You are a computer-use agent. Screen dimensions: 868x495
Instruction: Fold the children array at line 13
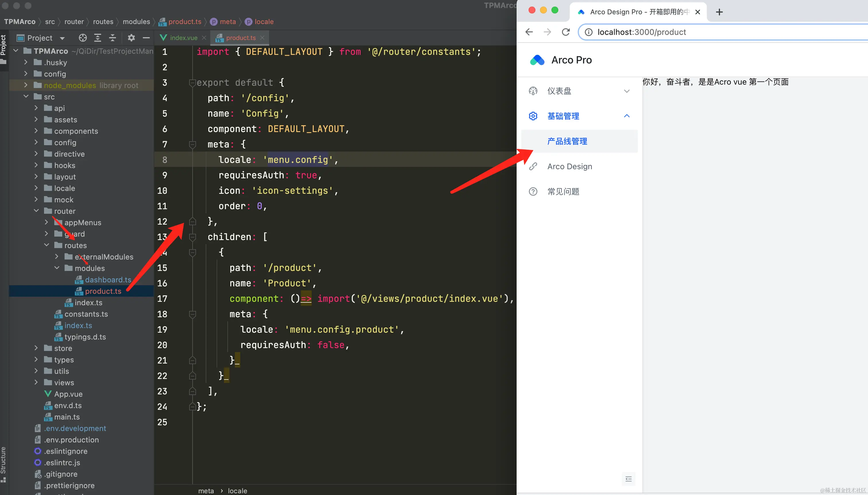pyautogui.click(x=192, y=237)
